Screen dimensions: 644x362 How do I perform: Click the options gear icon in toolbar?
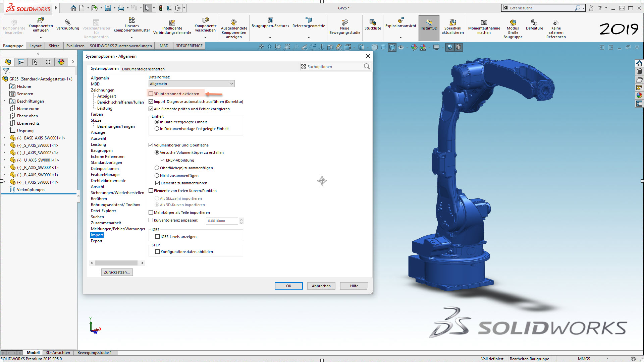click(x=178, y=8)
